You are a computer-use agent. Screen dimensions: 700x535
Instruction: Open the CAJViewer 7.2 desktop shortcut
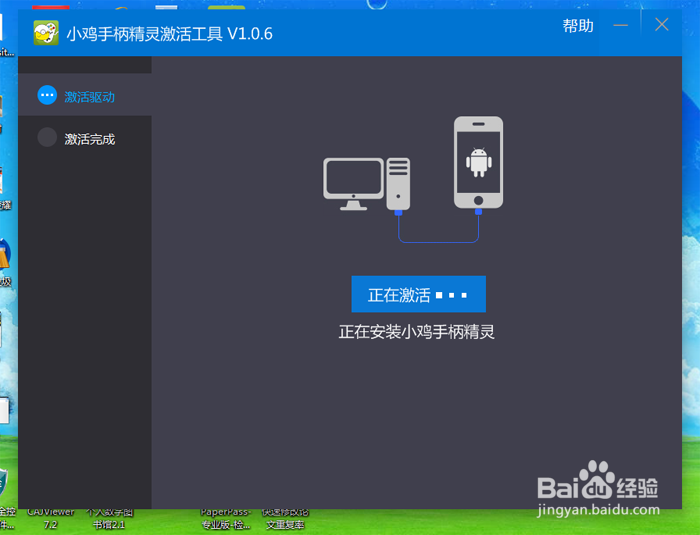click(x=50, y=519)
